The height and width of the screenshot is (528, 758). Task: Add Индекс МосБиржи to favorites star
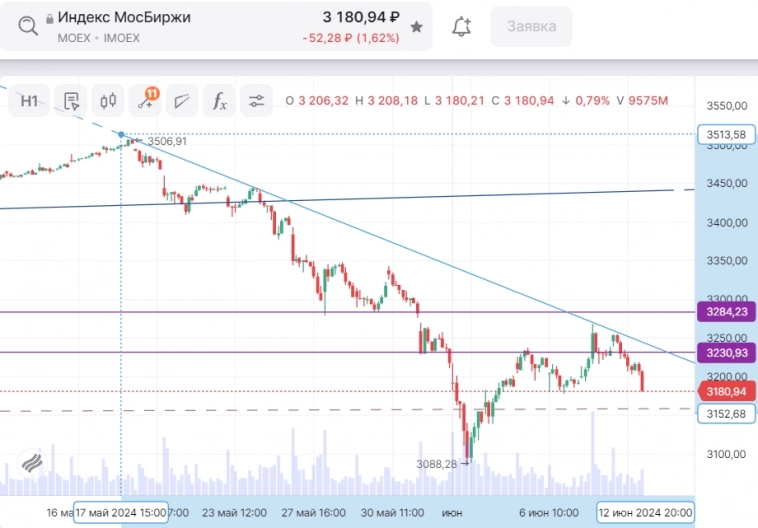point(416,27)
